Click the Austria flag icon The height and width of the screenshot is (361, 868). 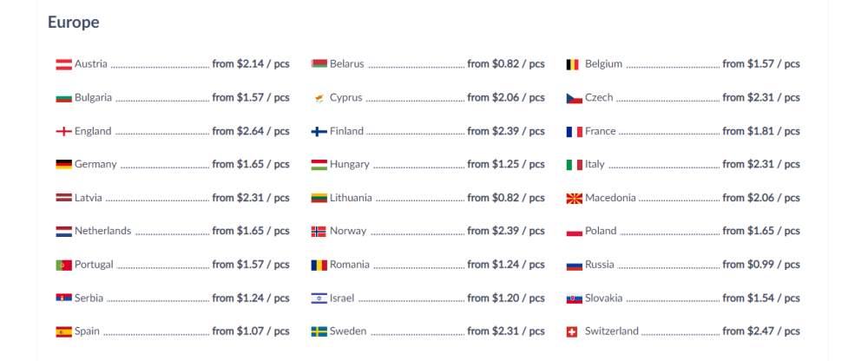point(63,64)
